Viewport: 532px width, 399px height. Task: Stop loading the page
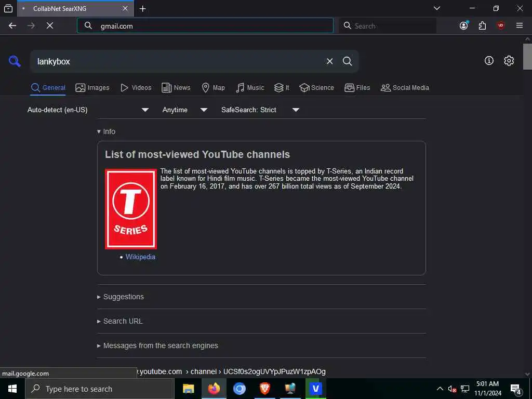[x=50, y=26]
